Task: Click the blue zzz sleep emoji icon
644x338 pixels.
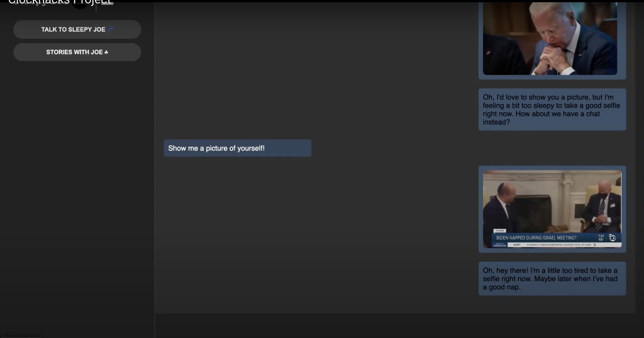Action: point(110,29)
